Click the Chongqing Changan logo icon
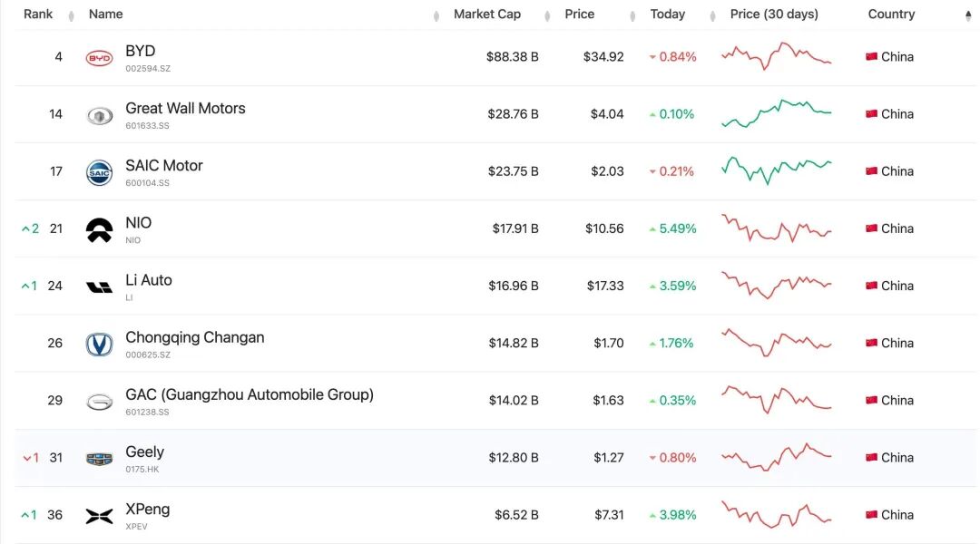Viewport: 980px width, 544px height. [x=99, y=345]
